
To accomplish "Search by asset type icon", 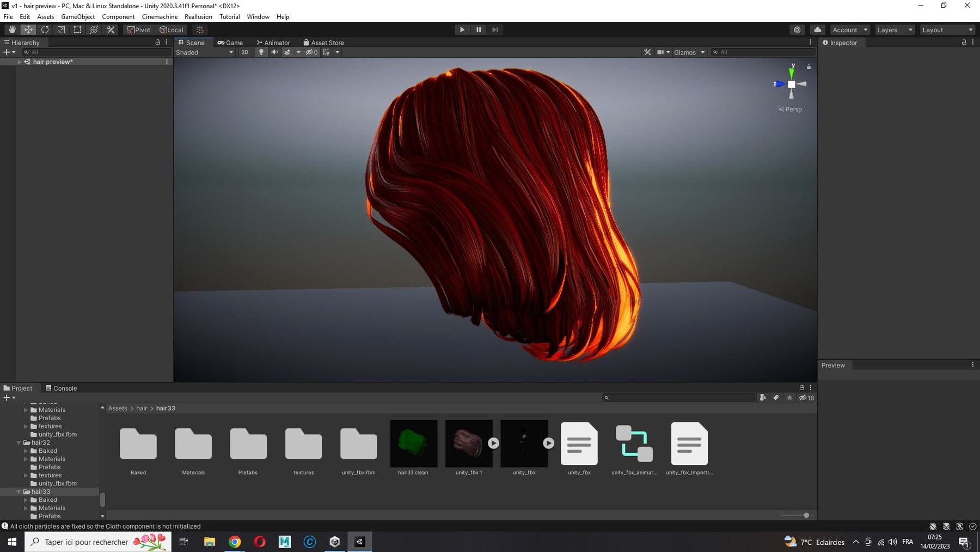I will point(763,398).
